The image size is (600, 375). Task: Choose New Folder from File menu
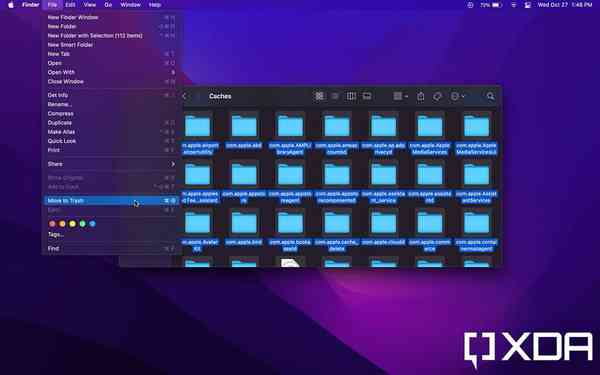[111, 26]
